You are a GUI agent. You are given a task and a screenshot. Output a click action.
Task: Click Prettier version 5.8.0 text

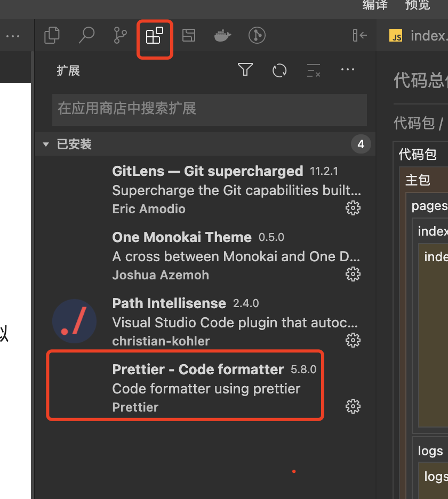303,370
